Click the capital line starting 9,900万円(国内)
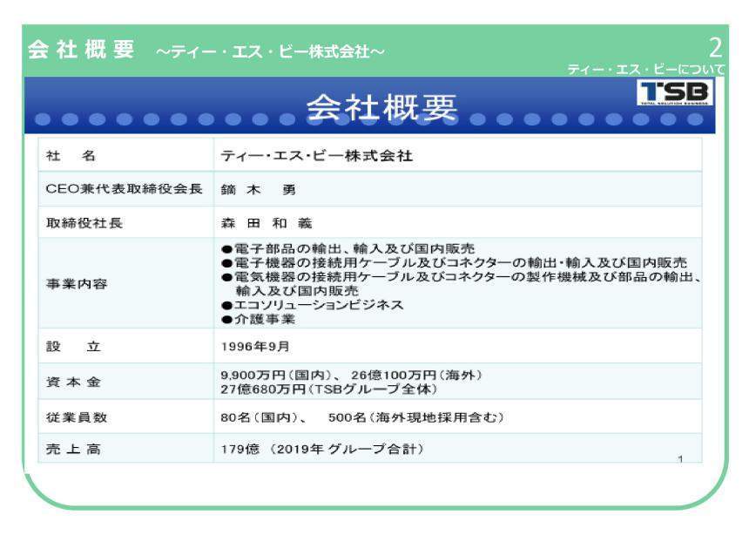This screenshot has width=756, height=535. [x=352, y=375]
